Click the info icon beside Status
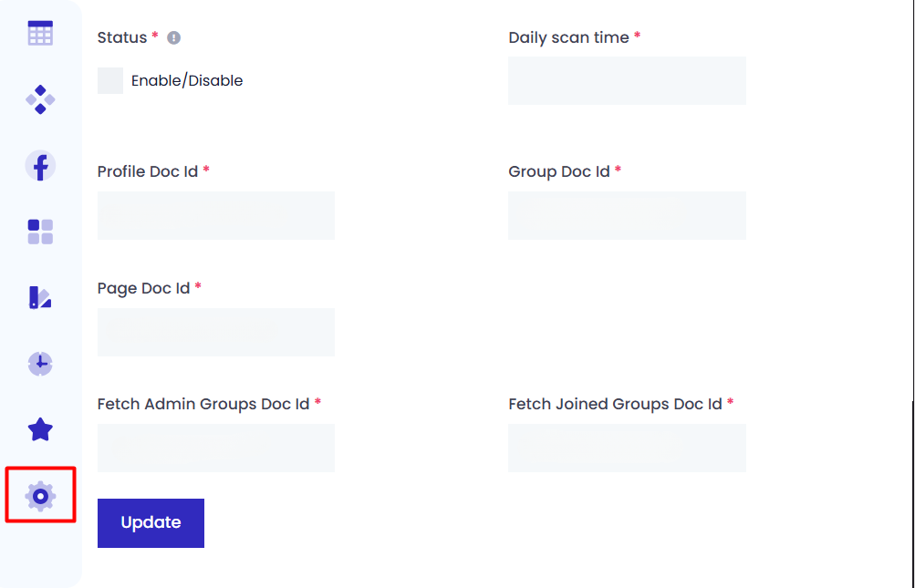 pos(174,38)
